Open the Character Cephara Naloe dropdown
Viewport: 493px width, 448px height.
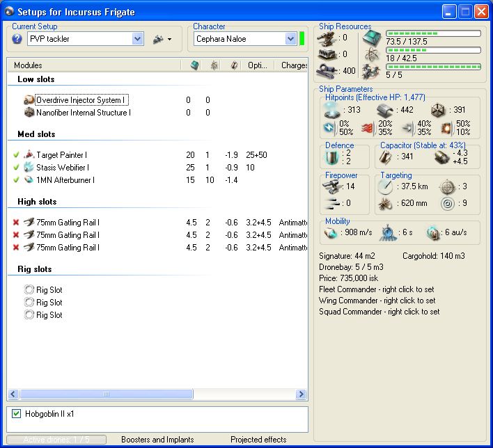[x=245, y=39]
